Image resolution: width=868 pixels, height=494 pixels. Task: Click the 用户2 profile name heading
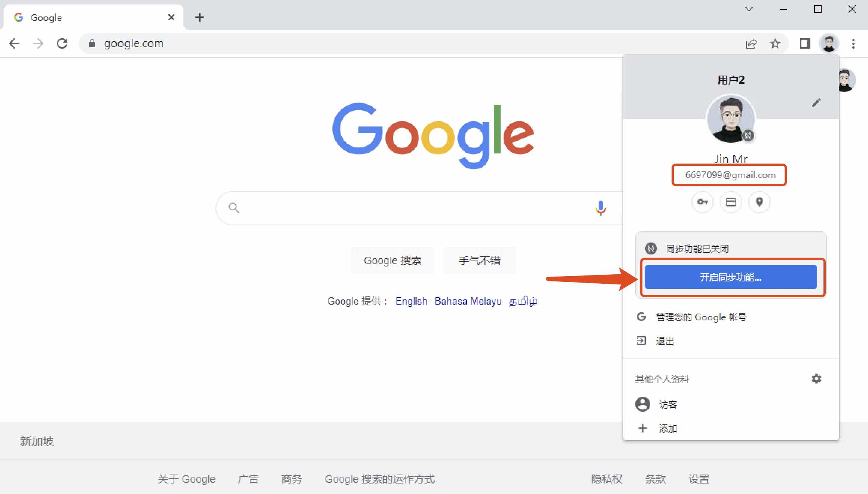pyautogui.click(x=731, y=80)
